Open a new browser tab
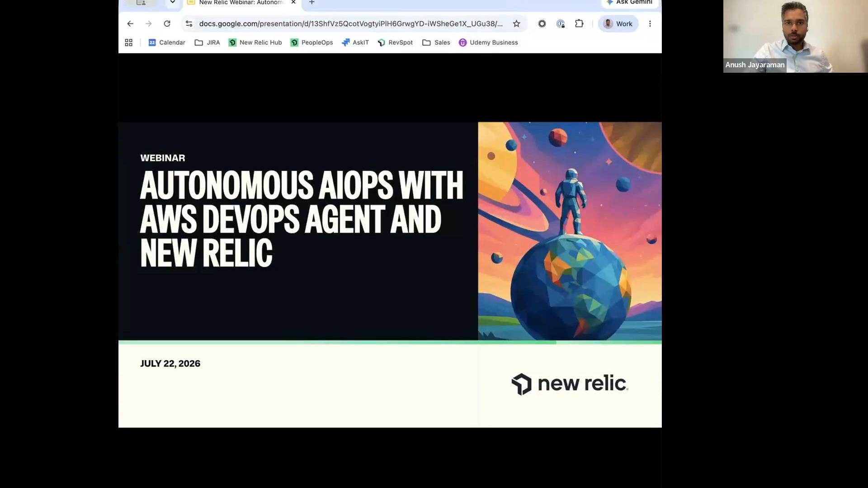Viewport: 868px width, 488px height. click(312, 3)
